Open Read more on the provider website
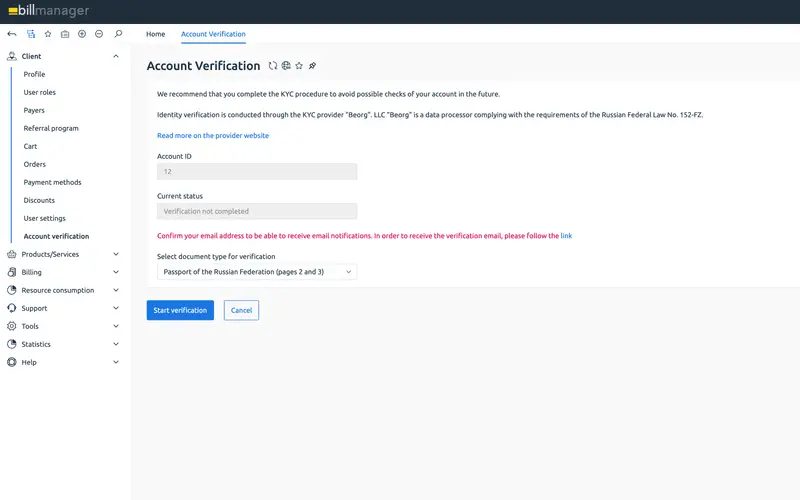800x500 pixels. click(x=213, y=136)
